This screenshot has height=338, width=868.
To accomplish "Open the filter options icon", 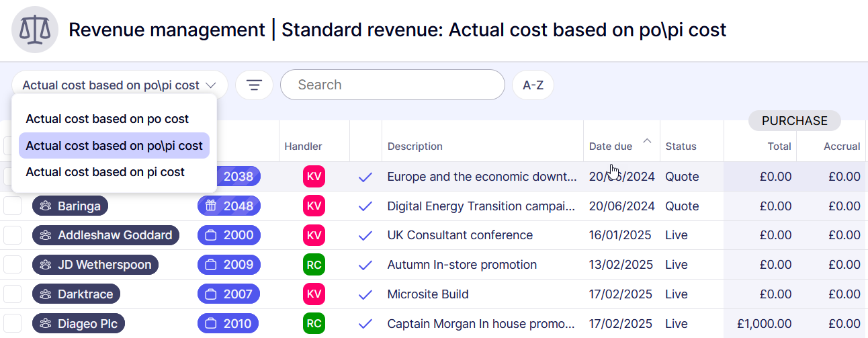I will coord(254,85).
